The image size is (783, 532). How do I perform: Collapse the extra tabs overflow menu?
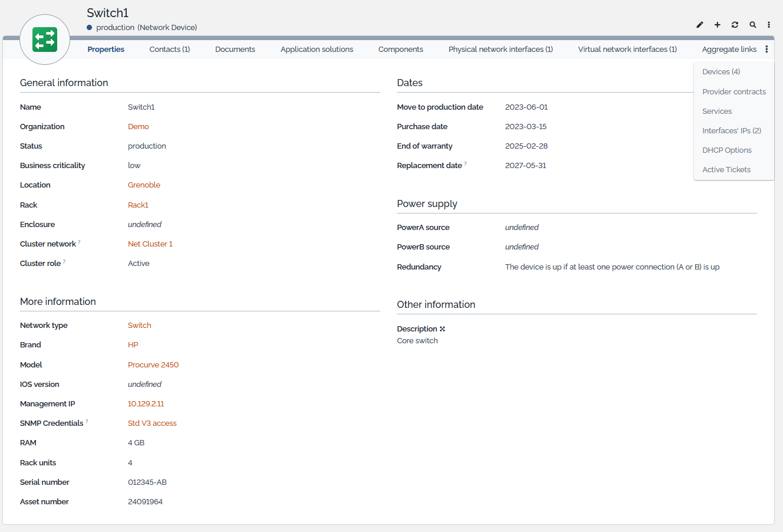click(x=766, y=50)
